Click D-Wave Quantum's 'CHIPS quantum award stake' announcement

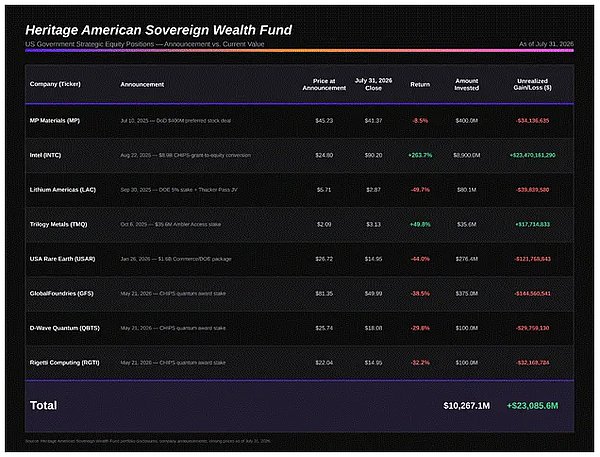click(x=192, y=328)
